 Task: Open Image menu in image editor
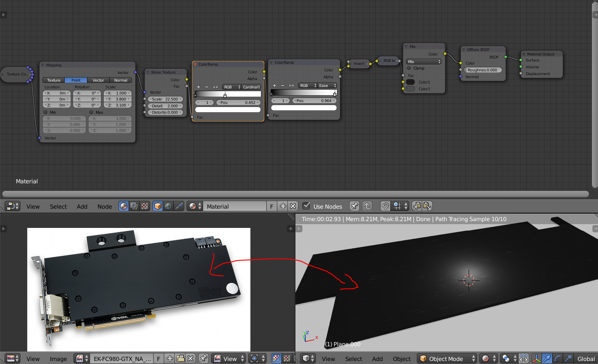pyautogui.click(x=58, y=359)
